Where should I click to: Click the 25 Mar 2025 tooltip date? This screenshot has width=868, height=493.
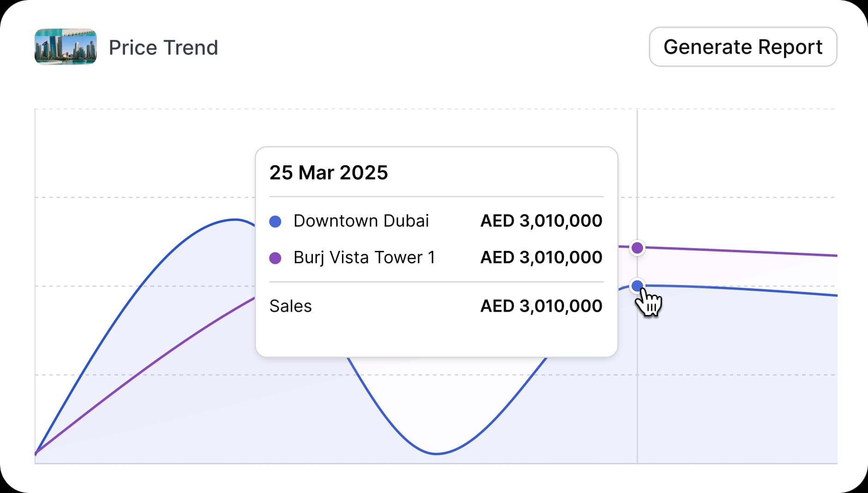pyautogui.click(x=329, y=172)
